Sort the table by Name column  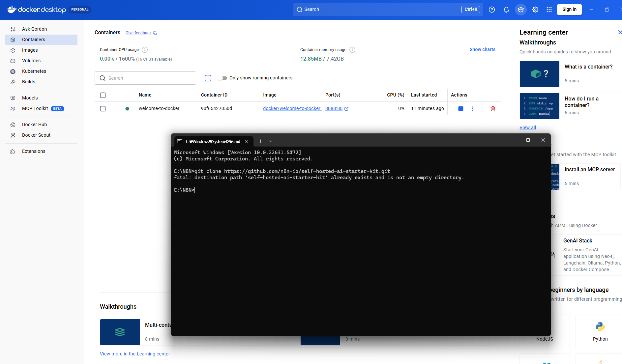point(145,95)
